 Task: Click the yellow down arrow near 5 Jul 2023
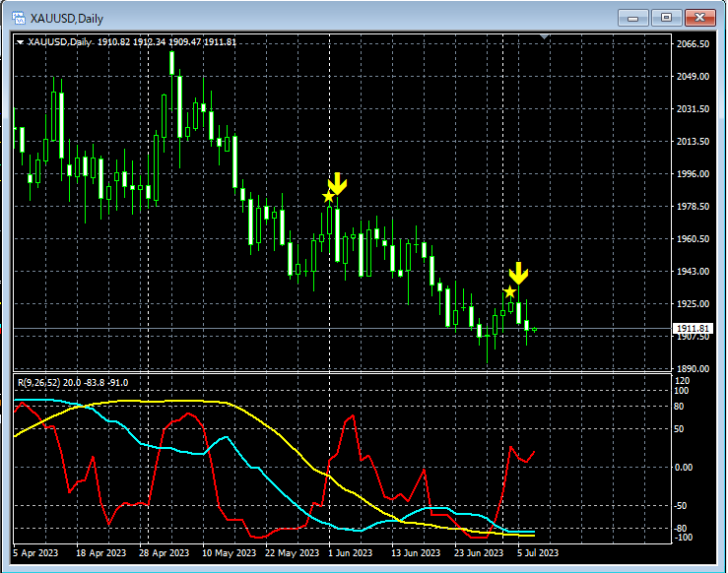pos(518,274)
